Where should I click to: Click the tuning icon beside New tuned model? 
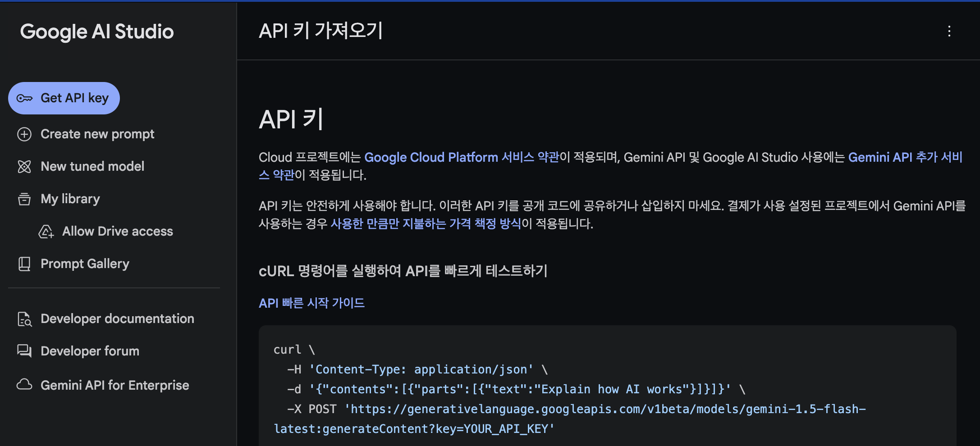[24, 167]
